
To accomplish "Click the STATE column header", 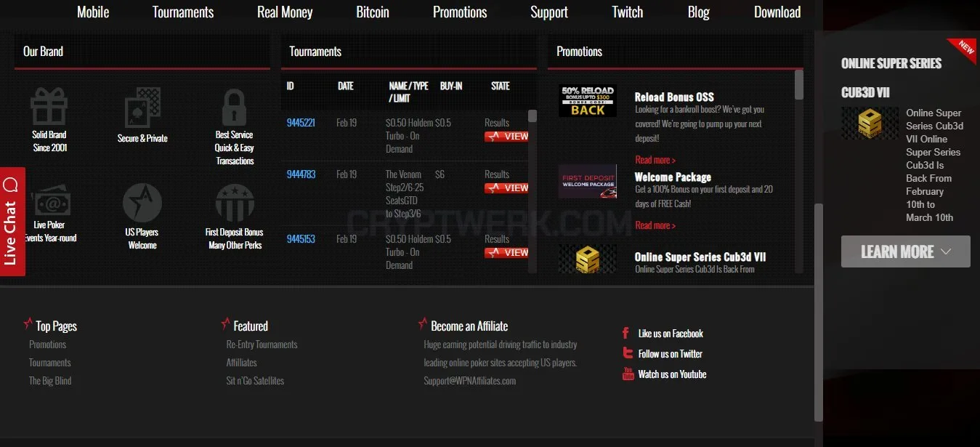I will click(x=501, y=86).
